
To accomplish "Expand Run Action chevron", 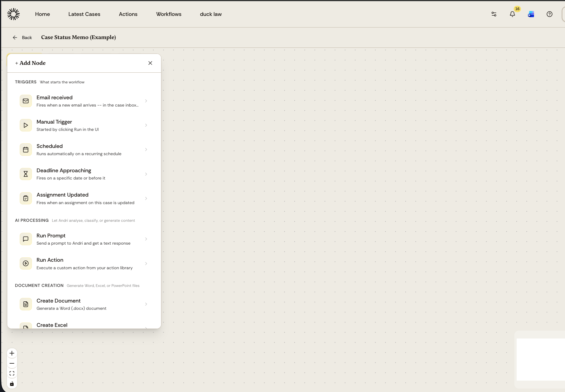I will coord(146,263).
